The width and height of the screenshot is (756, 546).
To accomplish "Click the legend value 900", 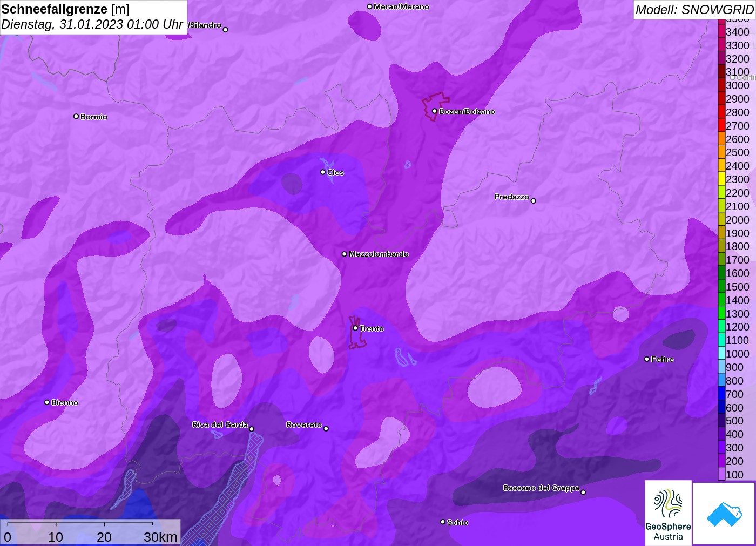I will tap(734, 367).
